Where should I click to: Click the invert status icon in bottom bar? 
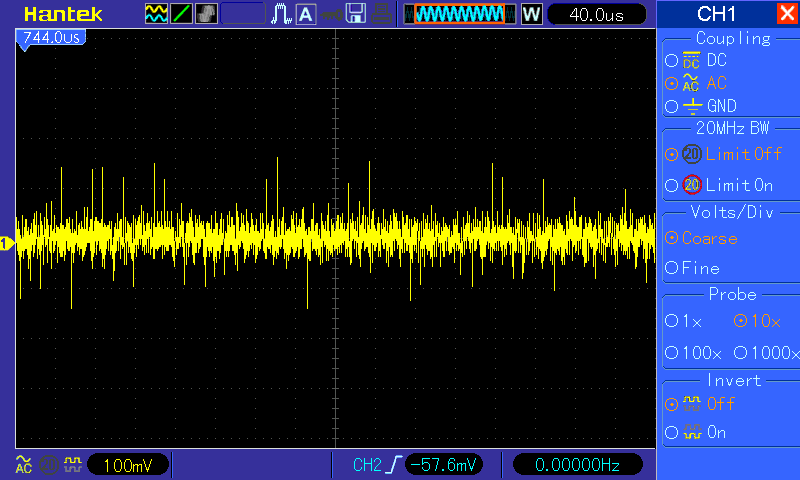click(73, 464)
